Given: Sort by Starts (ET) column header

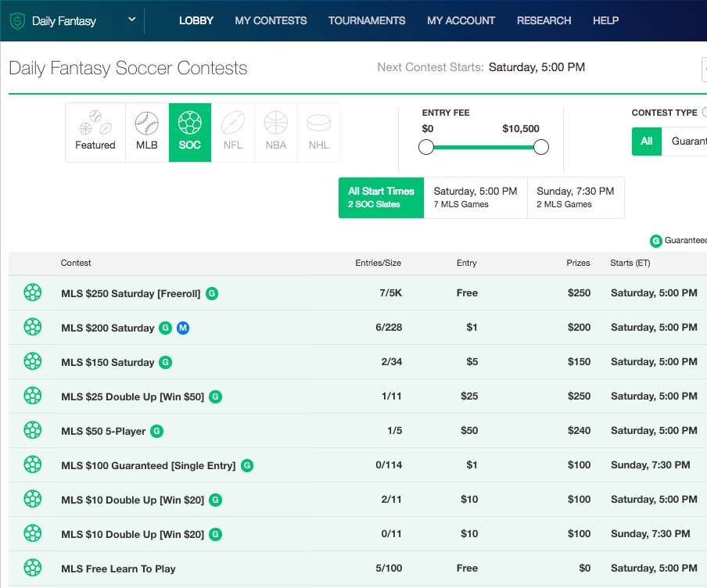Looking at the screenshot, I should pos(630,263).
